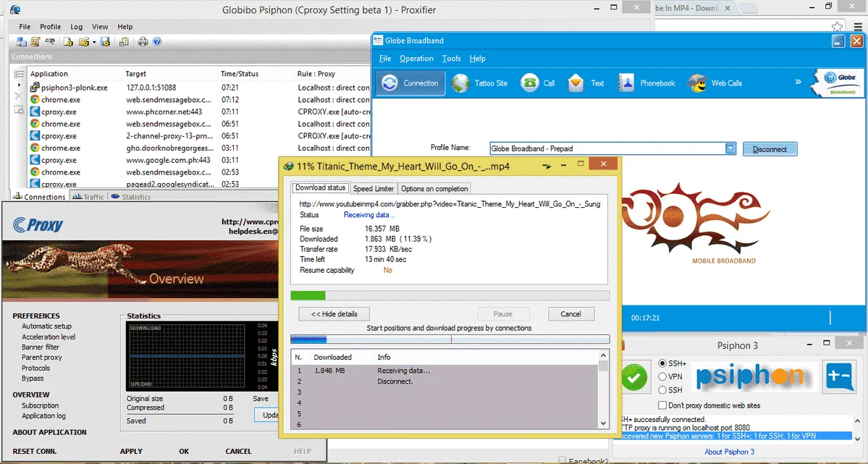Click psiphon3-plonk.exe application icon in connections list
Viewport: 868px width, 464px height.
coord(34,88)
